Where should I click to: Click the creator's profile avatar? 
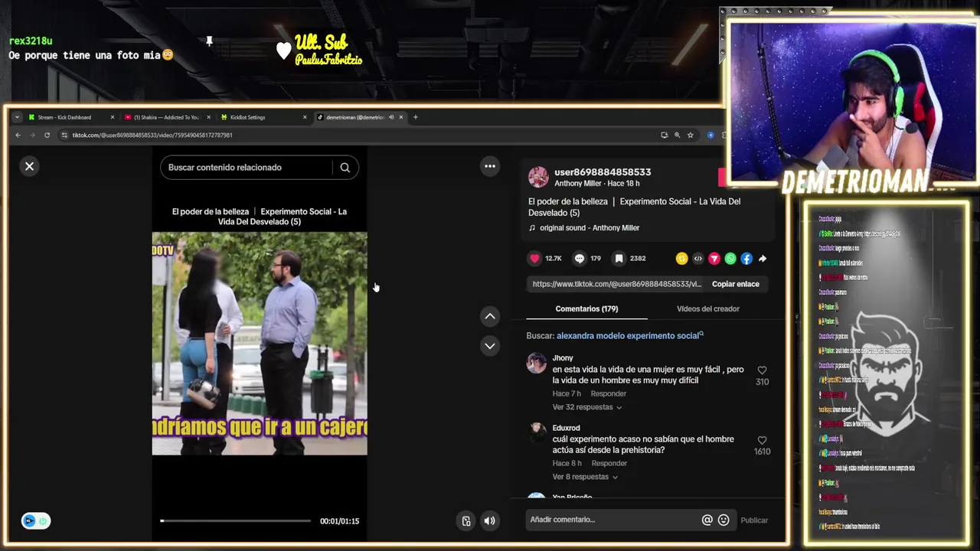click(538, 178)
